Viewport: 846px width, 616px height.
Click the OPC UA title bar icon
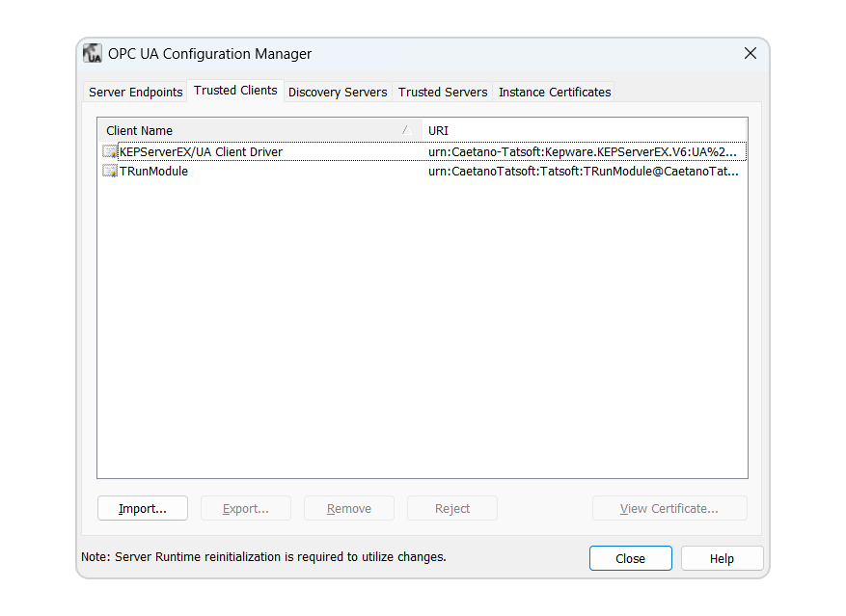[x=93, y=54]
